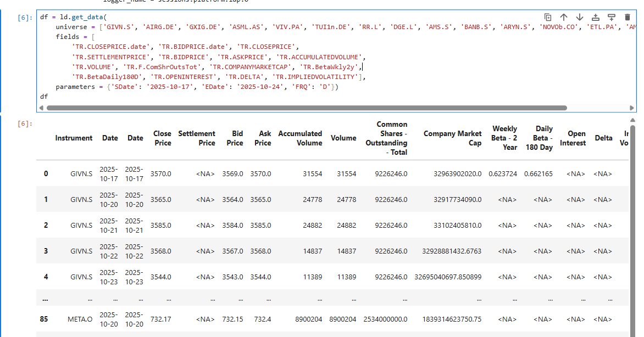Click the Close Price column header

pos(162,138)
